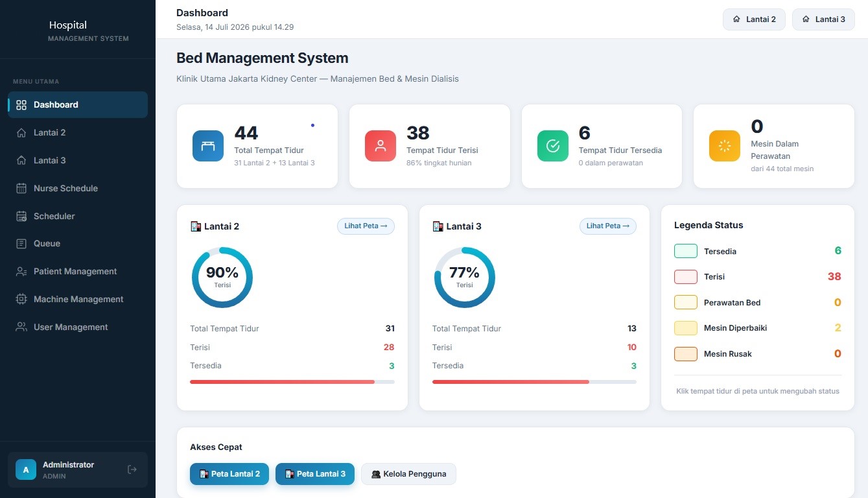Click the icon inside Peta Lantai 3 button
Screen dimensions: 868x498
[x=289, y=474]
